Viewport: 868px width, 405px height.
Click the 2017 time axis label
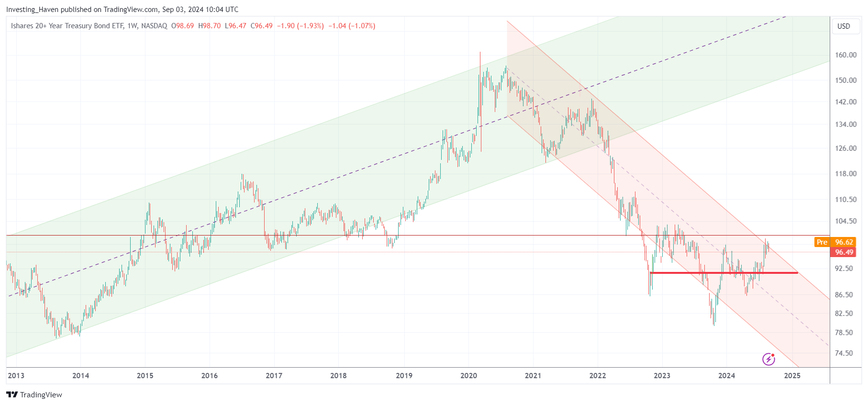pos(274,376)
